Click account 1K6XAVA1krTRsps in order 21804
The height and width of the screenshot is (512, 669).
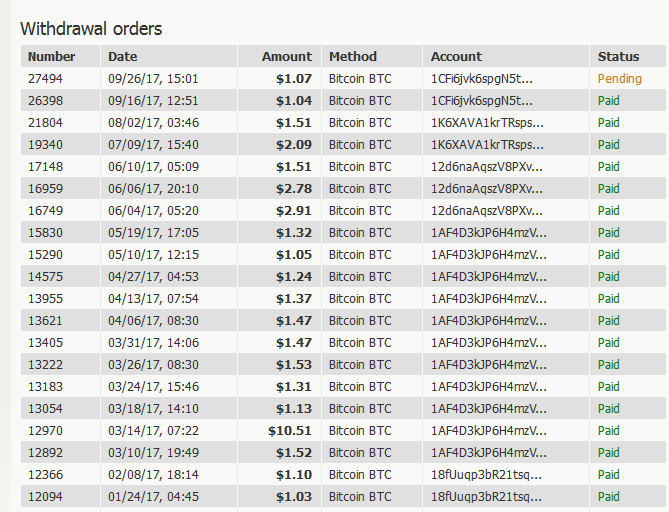[481, 123]
